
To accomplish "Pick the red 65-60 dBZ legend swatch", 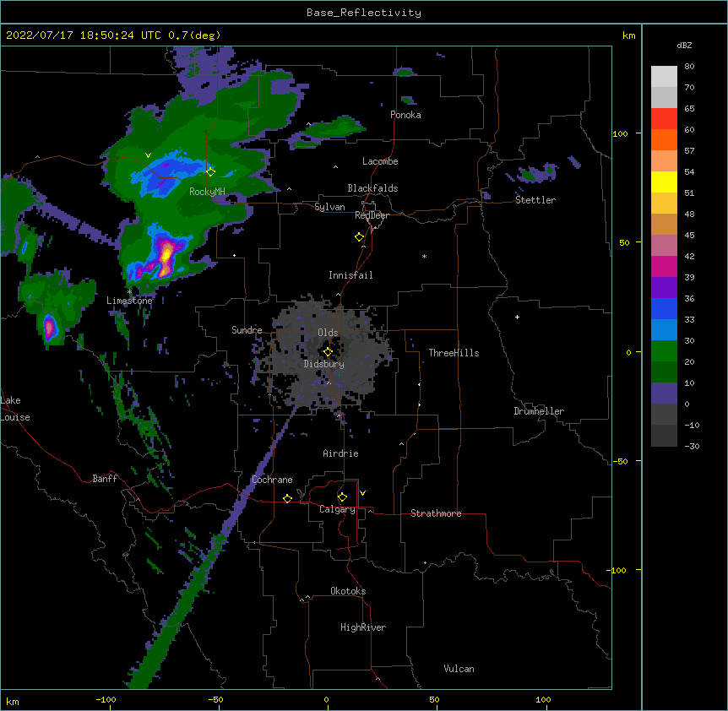I will click(x=664, y=118).
